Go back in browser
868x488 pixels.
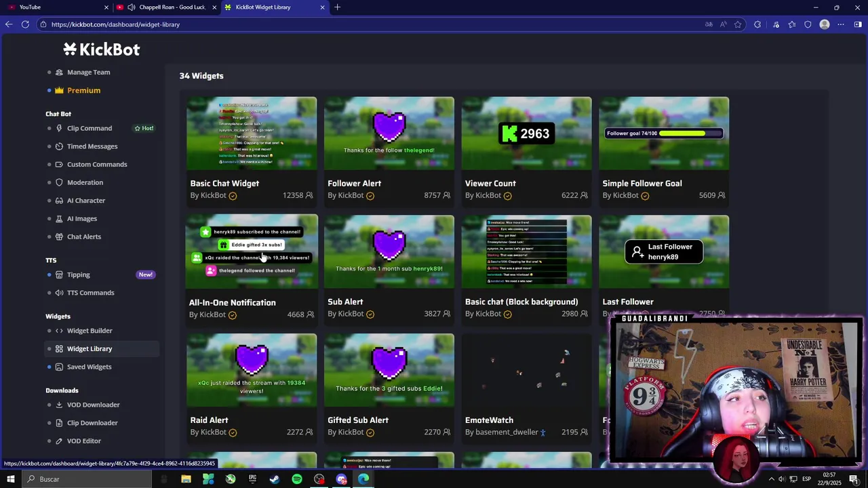9,24
